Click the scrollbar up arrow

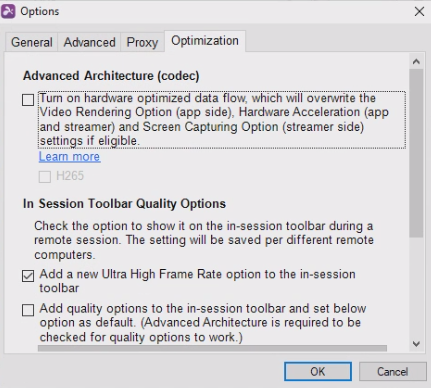pyautogui.click(x=416, y=61)
